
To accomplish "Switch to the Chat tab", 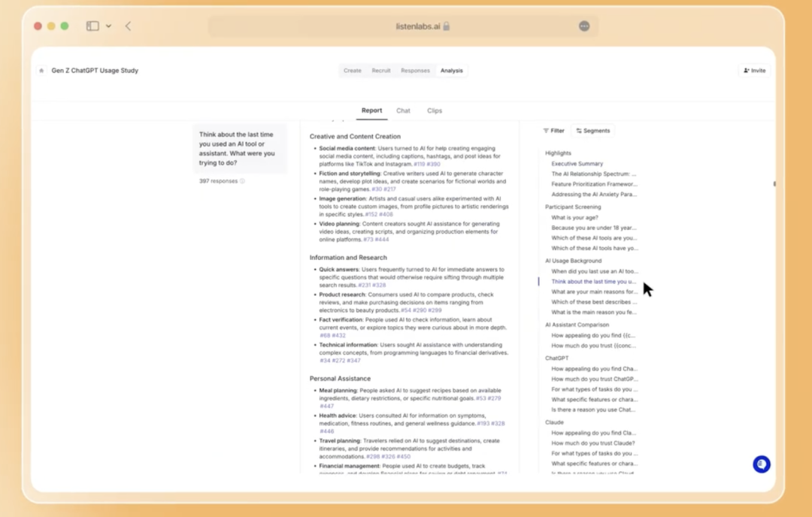I will click(x=403, y=110).
